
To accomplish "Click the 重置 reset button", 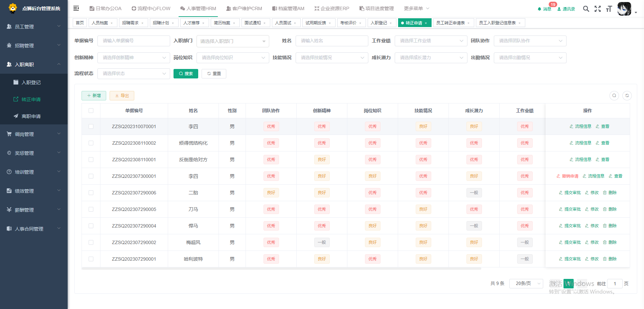I will (214, 74).
